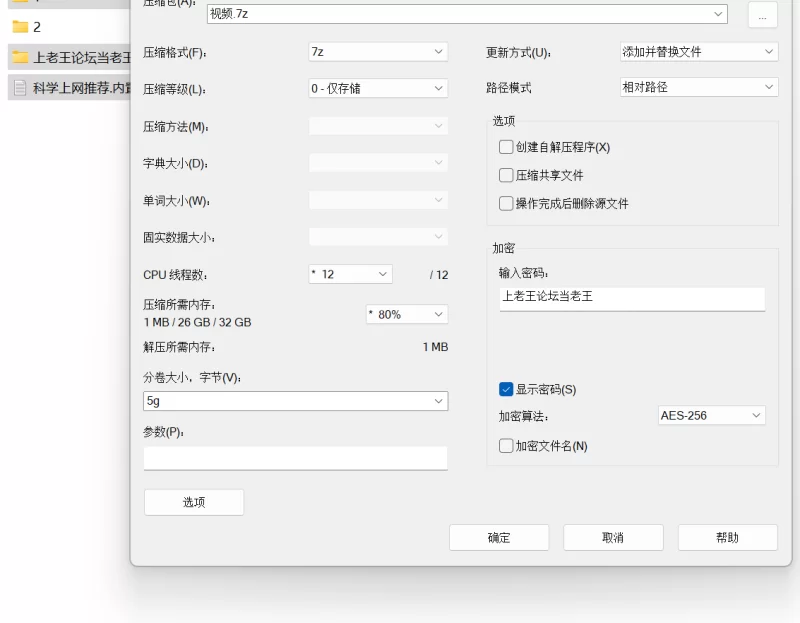This screenshot has height=623, width=800.
Task: Click the 解压所需内存 label
Action: point(179,347)
